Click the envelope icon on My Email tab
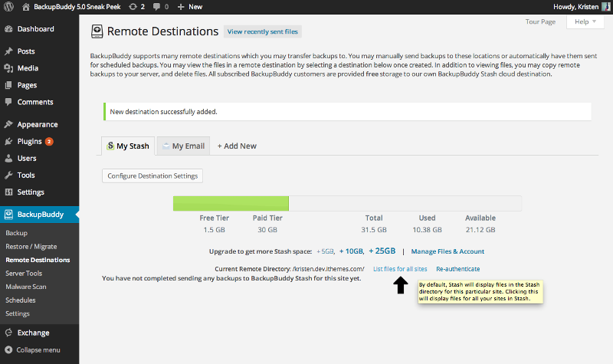 pos(166,146)
